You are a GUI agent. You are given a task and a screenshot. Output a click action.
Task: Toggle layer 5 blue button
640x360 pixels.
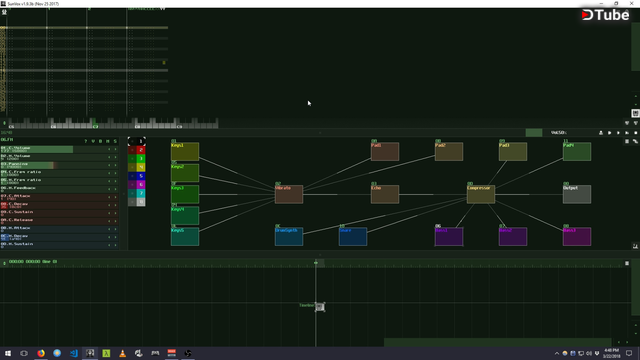tap(137, 176)
